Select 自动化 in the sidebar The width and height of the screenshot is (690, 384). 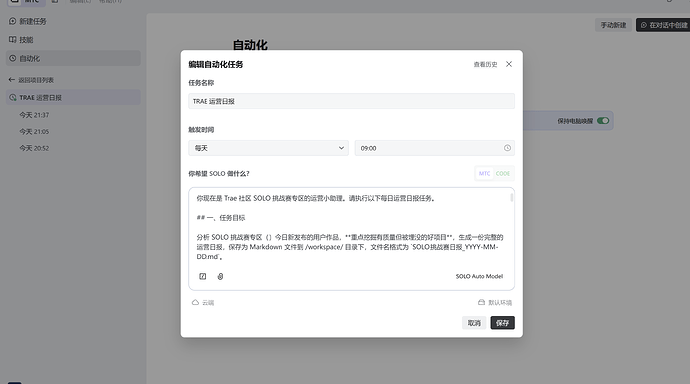coord(73,58)
